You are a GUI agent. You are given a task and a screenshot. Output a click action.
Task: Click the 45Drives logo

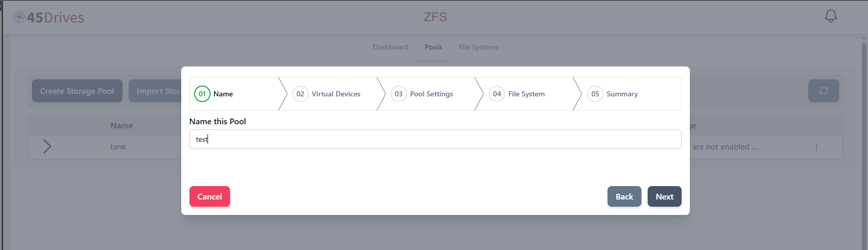click(48, 18)
